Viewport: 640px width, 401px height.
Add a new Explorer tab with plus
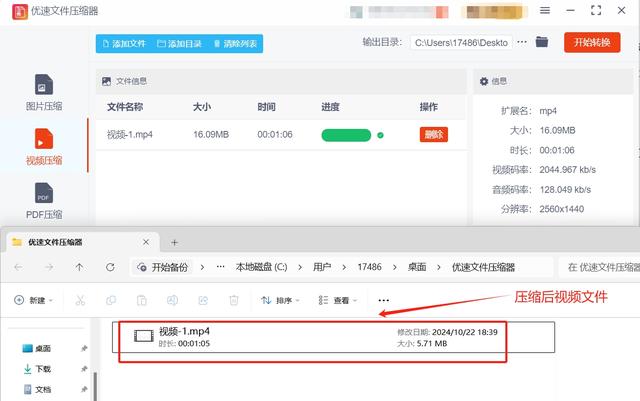(x=174, y=243)
